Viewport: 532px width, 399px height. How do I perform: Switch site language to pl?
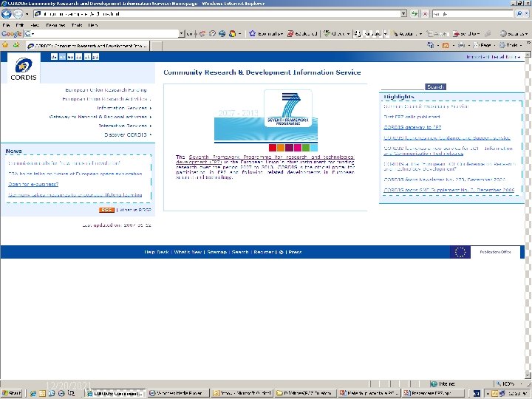[95, 57]
